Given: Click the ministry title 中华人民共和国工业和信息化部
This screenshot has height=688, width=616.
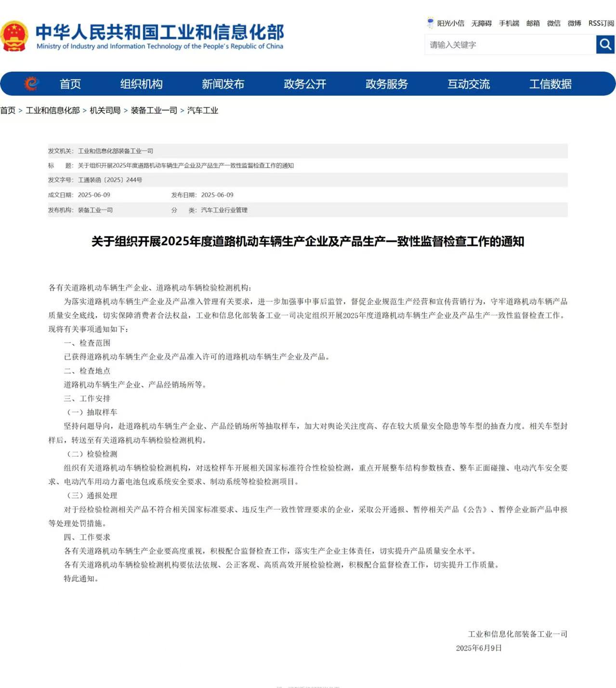Looking at the screenshot, I should click(160, 32).
